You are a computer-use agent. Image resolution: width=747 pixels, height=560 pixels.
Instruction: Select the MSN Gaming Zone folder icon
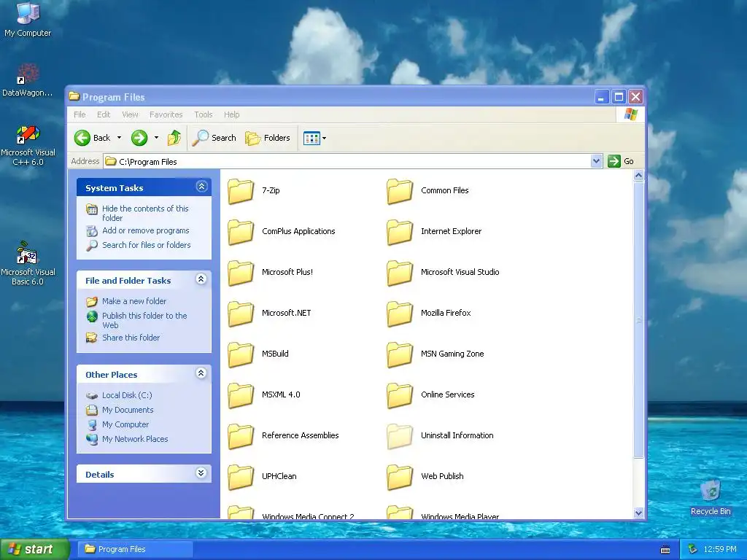pos(400,355)
